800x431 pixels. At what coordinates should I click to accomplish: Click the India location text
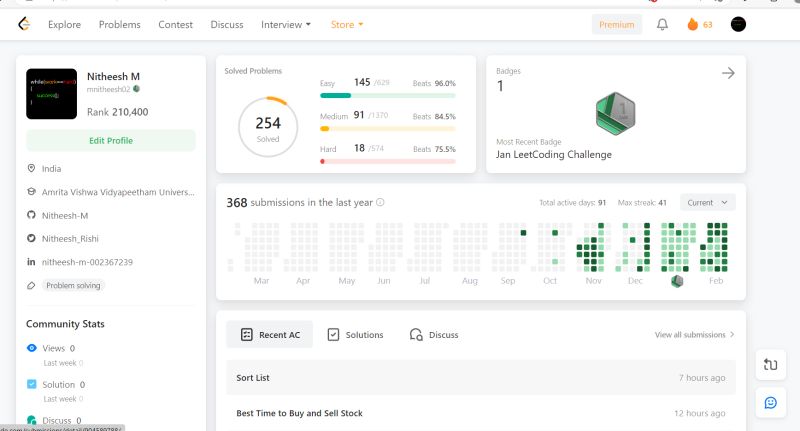tap(52, 168)
